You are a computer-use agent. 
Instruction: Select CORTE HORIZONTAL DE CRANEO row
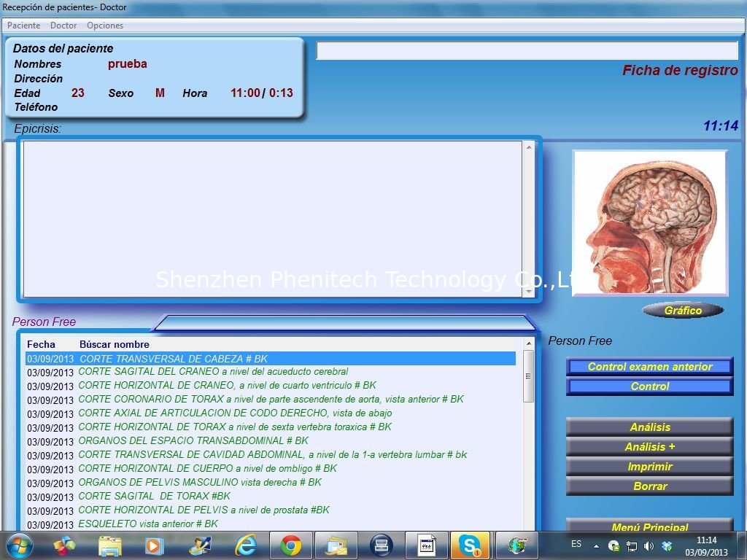[270, 386]
